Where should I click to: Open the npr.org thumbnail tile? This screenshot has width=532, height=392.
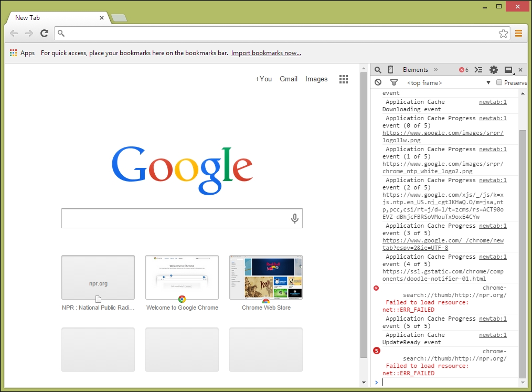point(98,277)
